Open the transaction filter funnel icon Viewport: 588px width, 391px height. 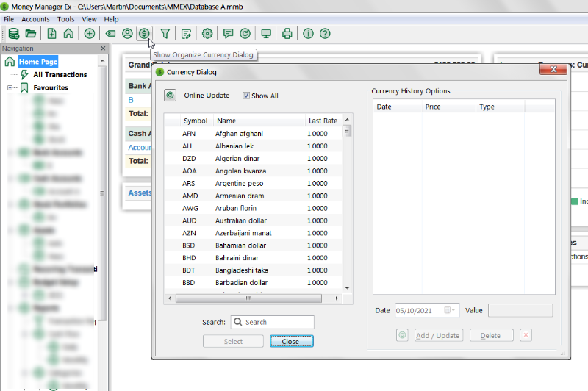(x=165, y=33)
